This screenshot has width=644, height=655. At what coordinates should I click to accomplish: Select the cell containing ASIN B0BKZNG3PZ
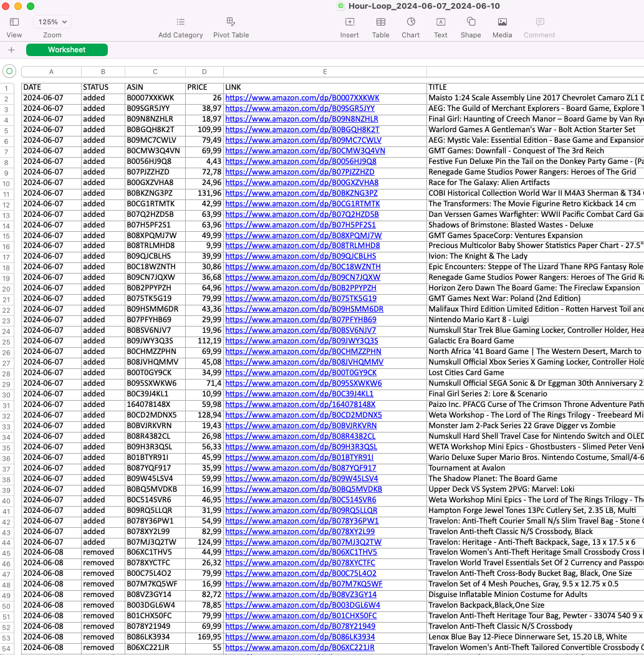tap(154, 193)
